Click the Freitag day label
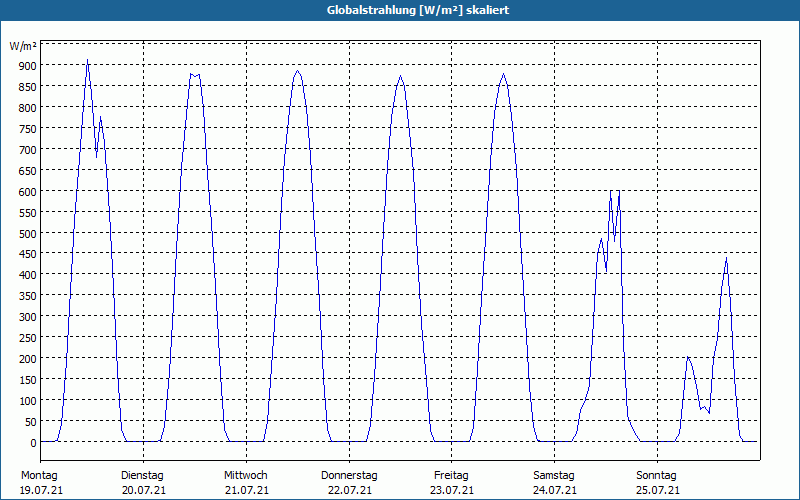The height and width of the screenshot is (500, 800). click(451, 476)
